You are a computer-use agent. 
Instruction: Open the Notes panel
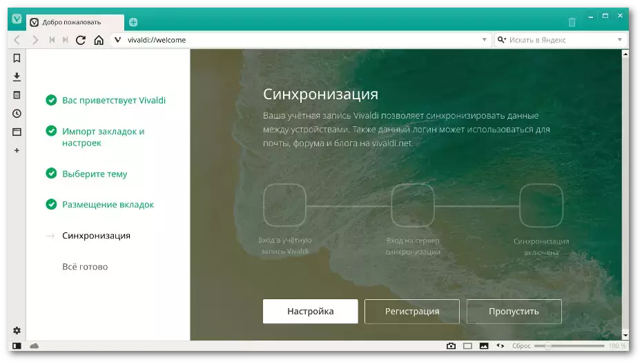(17, 95)
